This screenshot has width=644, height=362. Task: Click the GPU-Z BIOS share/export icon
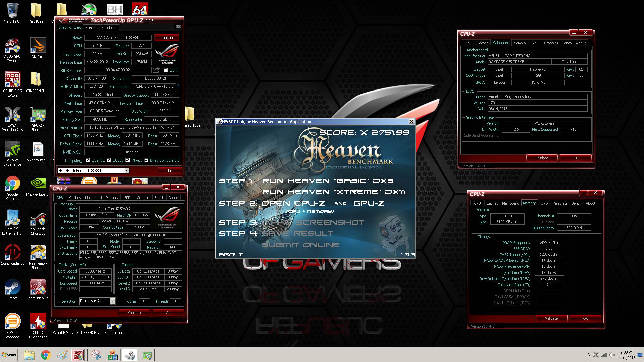pyautogui.click(x=156, y=70)
